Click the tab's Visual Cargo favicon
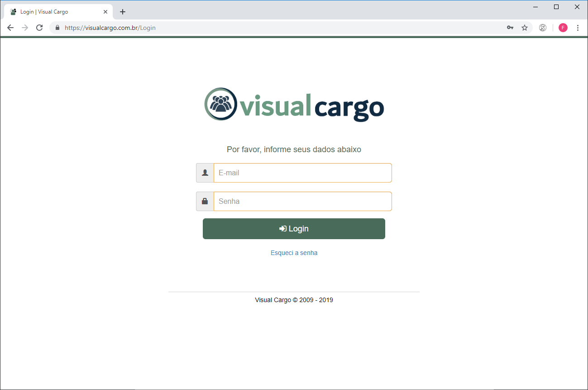 pos(14,12)
